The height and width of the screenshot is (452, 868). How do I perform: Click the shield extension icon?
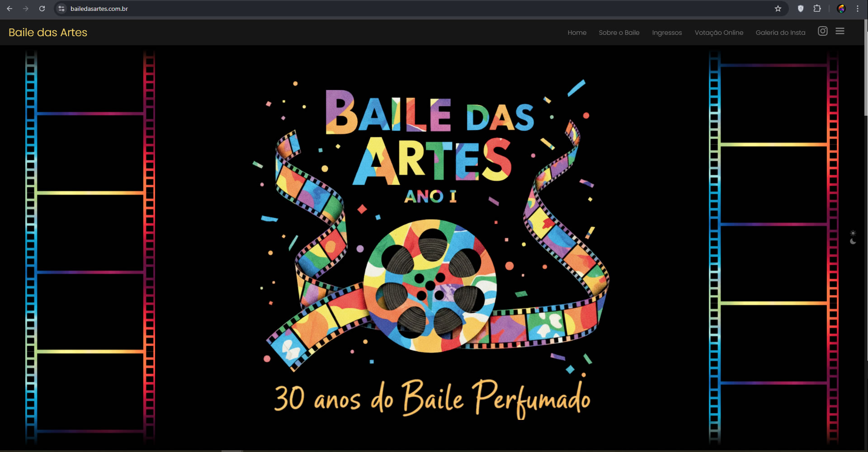tap(800, 9)
